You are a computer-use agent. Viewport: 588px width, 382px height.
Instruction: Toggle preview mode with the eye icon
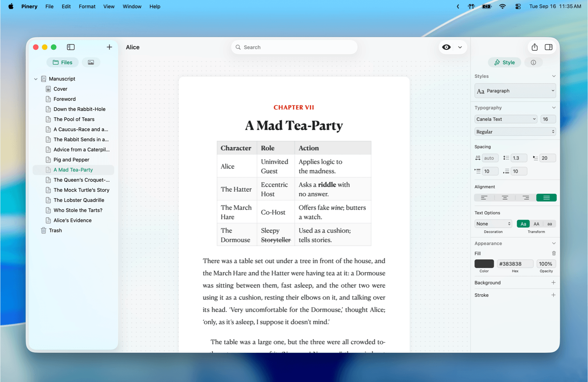[x=446, y=47]
